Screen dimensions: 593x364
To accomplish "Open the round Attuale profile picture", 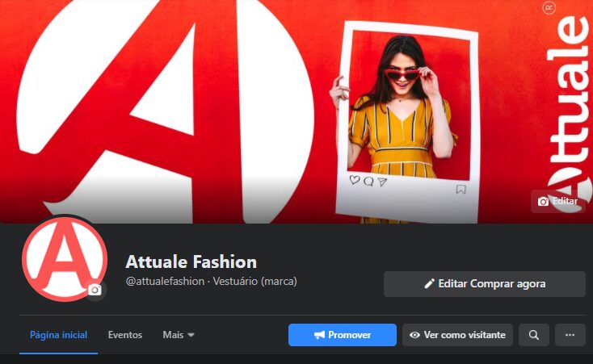I will tap(63, 260).
